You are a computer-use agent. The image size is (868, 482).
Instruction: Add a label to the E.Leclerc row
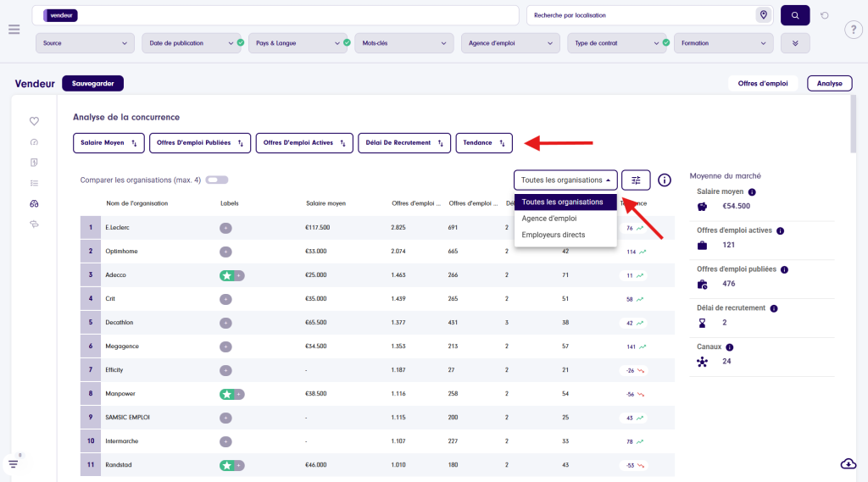[226, 228]
